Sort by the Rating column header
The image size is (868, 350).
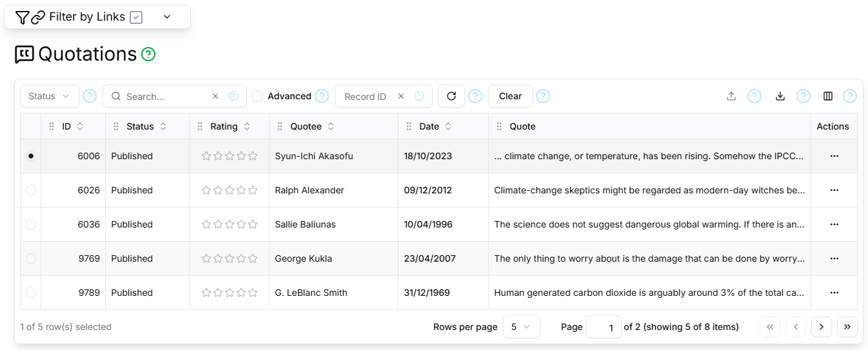(x=230, y=126)
